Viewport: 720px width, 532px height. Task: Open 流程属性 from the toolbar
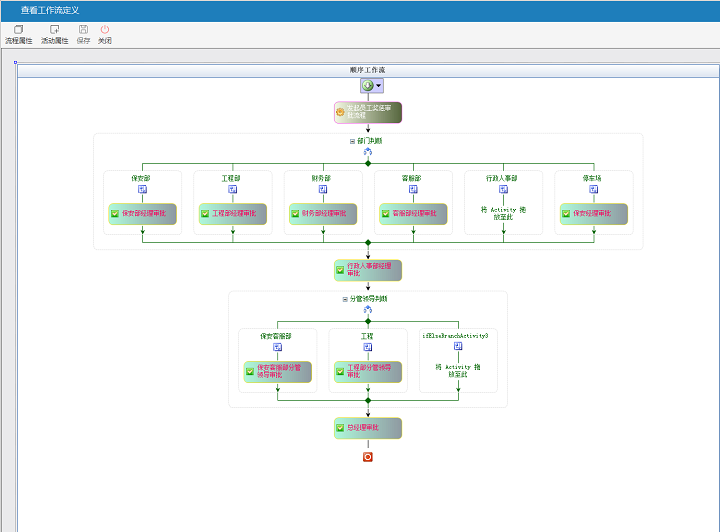tap(18, 34)
